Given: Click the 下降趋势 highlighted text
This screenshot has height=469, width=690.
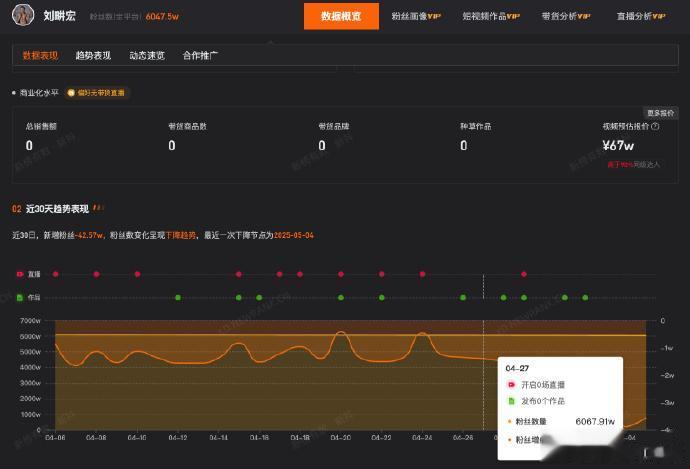Looking at the screenshot, I should (180, 235).
